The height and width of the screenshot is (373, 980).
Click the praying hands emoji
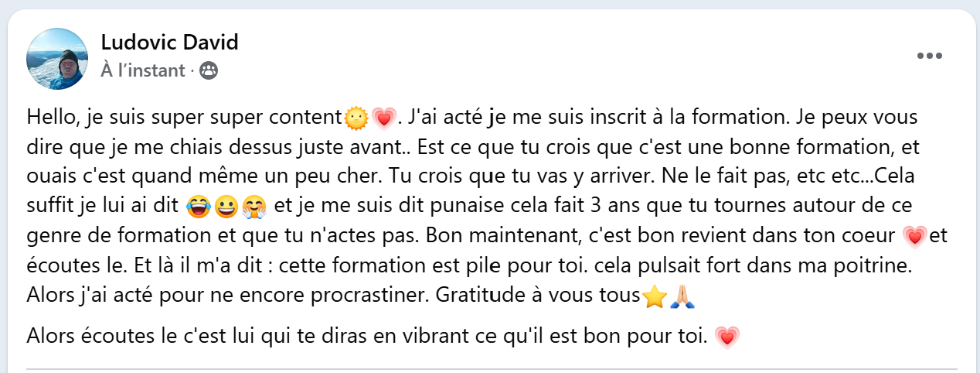coord(681,296)
